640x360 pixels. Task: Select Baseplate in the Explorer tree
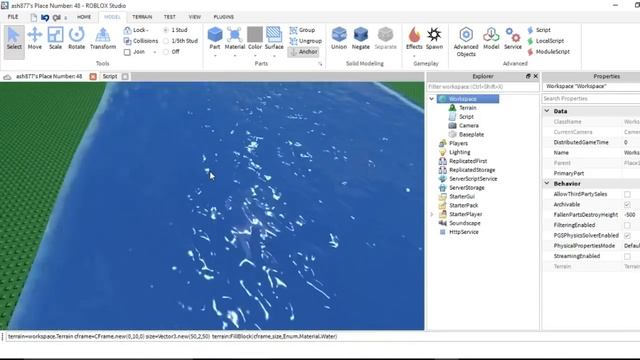471,134
